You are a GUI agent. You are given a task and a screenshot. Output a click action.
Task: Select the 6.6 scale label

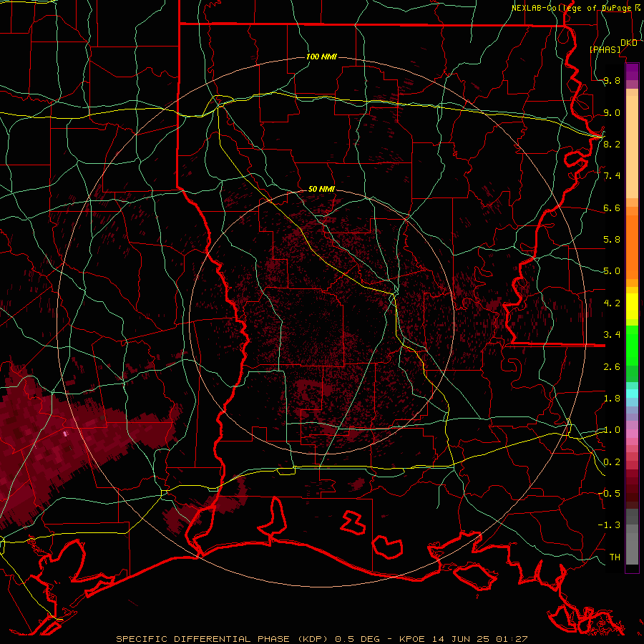[612, 208]
